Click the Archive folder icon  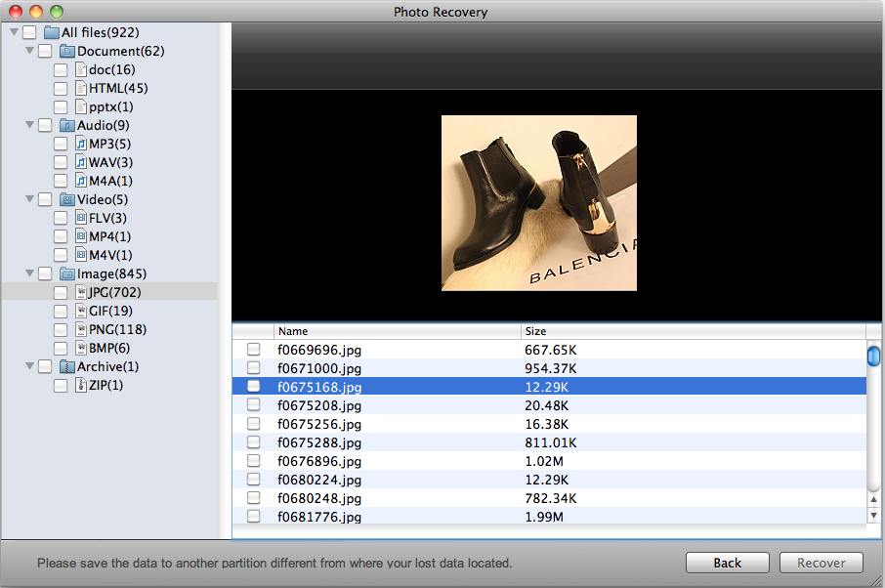67,367
